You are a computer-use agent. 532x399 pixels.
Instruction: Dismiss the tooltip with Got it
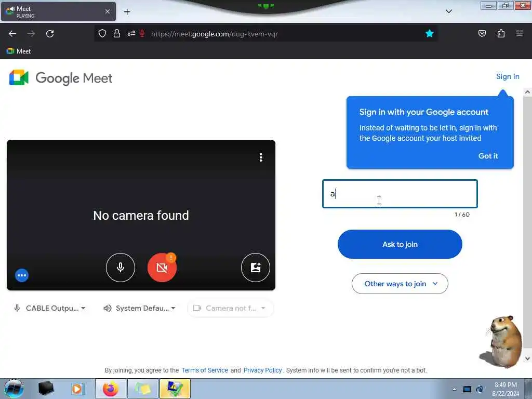coord(488,156)
